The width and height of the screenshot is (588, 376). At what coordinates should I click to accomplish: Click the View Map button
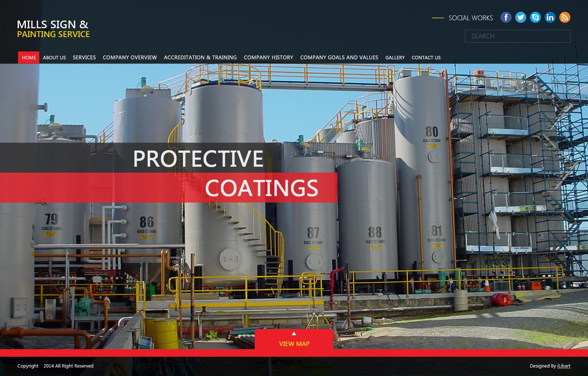[x=294, y=339]
